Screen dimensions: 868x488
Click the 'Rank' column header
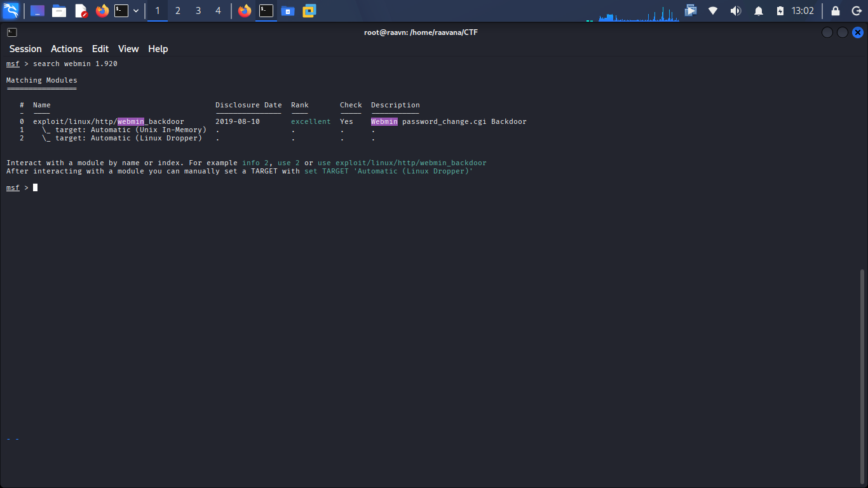[300, 105]
